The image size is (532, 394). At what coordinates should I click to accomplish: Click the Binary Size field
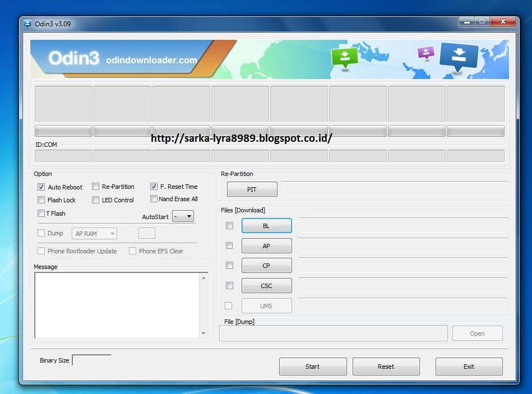(x=91, y=360)
